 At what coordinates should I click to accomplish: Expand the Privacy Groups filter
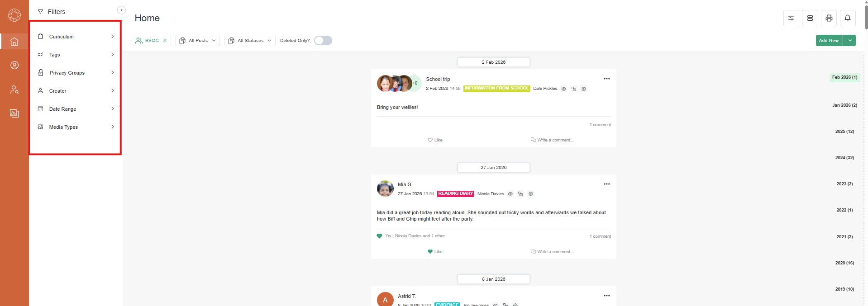[x=76, y=73]
